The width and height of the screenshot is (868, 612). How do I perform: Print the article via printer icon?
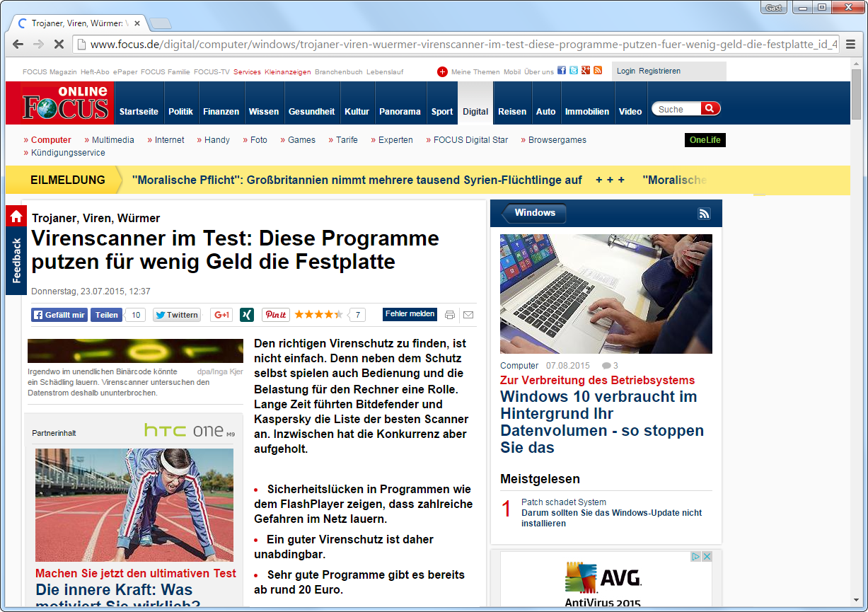[450, 315]
